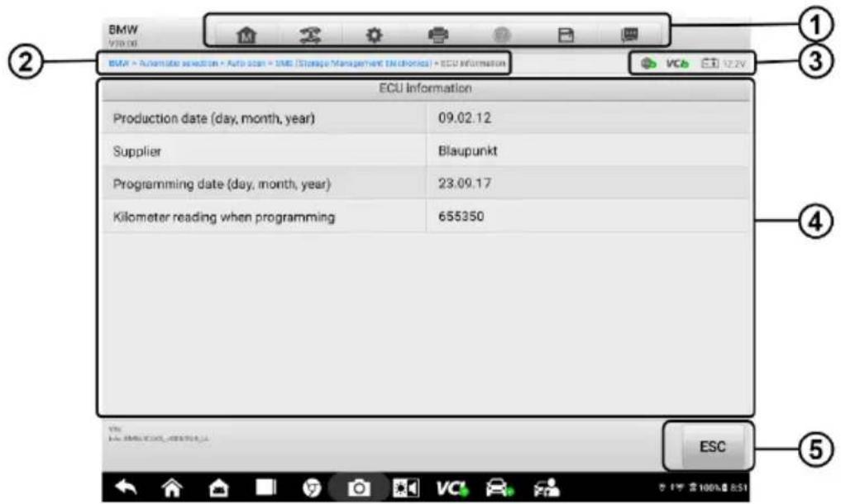Click the greyed-out help icon in toolbar

(501, 36)
